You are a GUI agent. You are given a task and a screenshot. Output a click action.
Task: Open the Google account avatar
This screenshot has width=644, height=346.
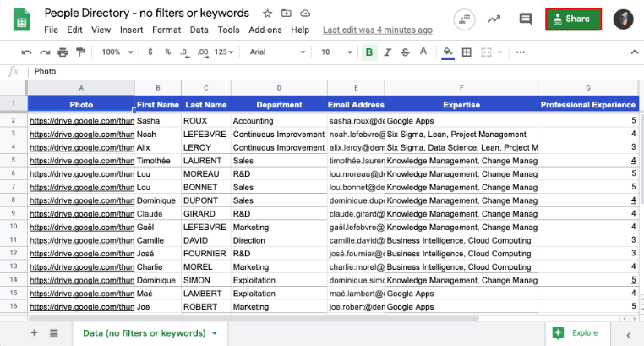pos(624,19)
